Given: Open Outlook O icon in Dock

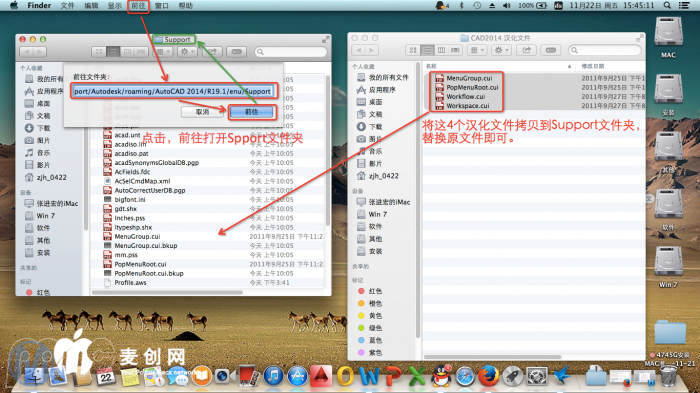Looking at the screenshot, I should (x=345, y=376).
